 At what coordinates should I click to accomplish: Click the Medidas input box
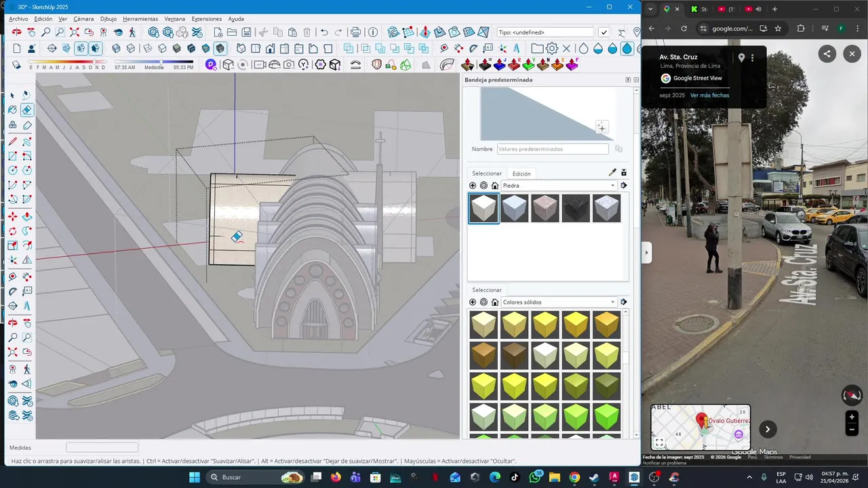pyautogui.click(x=102, y=447)
